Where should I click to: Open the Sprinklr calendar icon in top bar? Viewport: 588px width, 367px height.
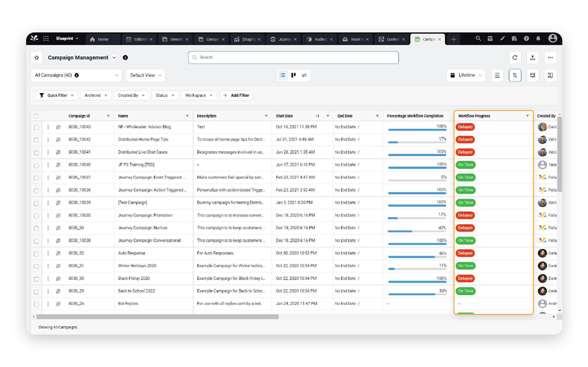(x=490, y=38)
